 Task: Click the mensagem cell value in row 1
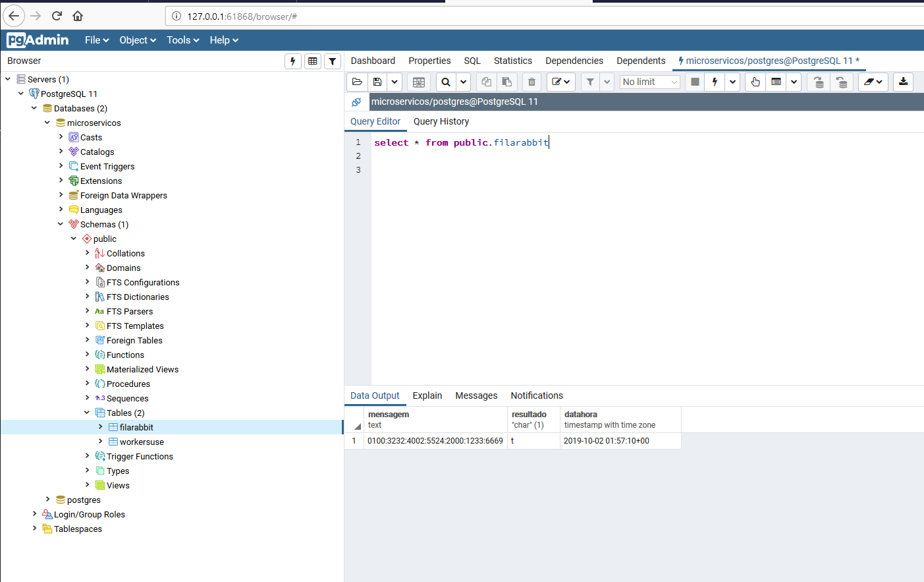(435, 441)
